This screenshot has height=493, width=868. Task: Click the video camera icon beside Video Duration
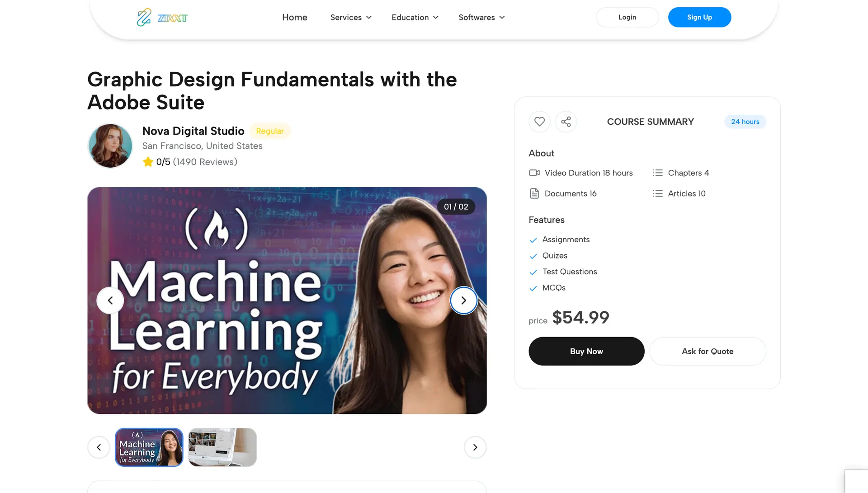pyautogui.click(x=534, y=173)
